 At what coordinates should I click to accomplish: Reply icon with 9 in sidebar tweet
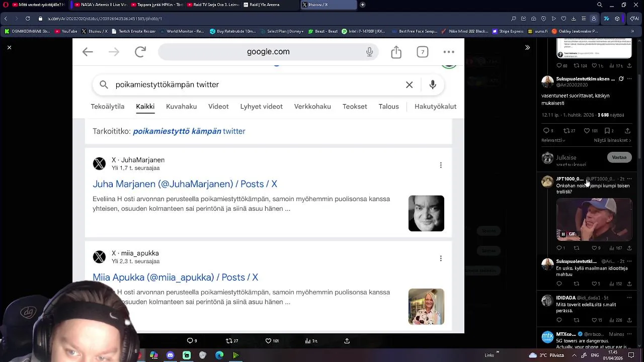(x=546, y=131)
